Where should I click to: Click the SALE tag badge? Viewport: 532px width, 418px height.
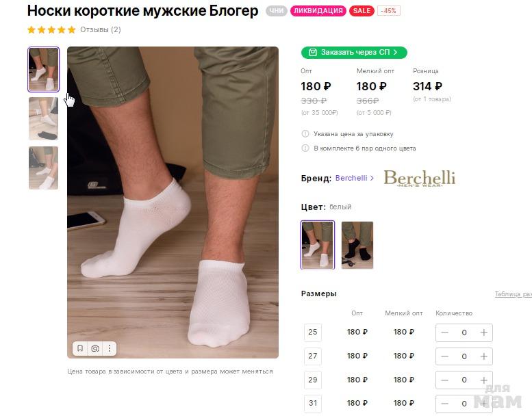coord(362,11)
